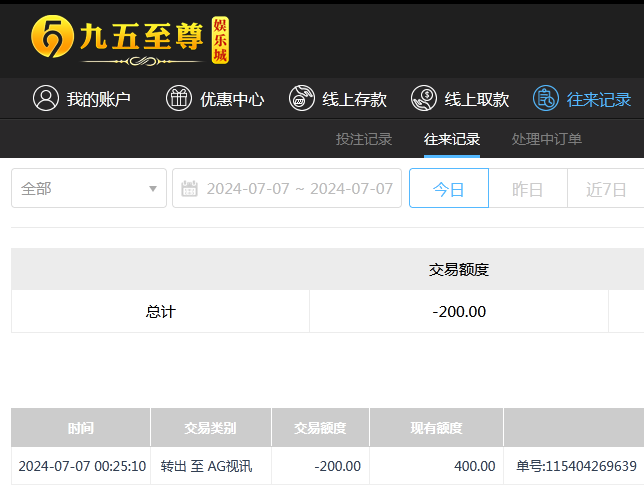Switch to the 投注记录 tab
644x492 pixels.
(364, 139)
